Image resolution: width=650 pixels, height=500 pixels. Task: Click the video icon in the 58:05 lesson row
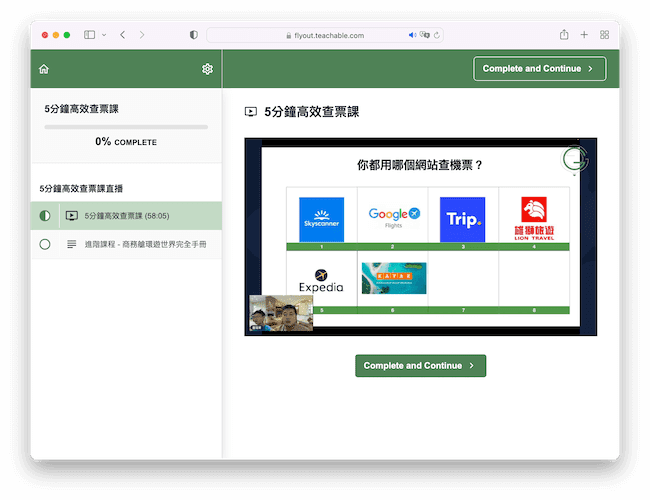tap(72, 216)
